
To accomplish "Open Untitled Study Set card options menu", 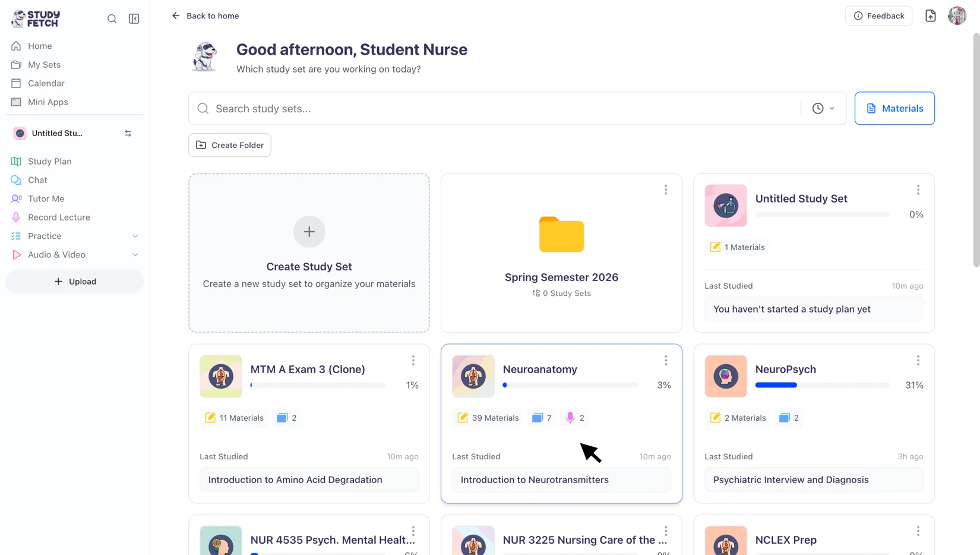I will point(918,190).
